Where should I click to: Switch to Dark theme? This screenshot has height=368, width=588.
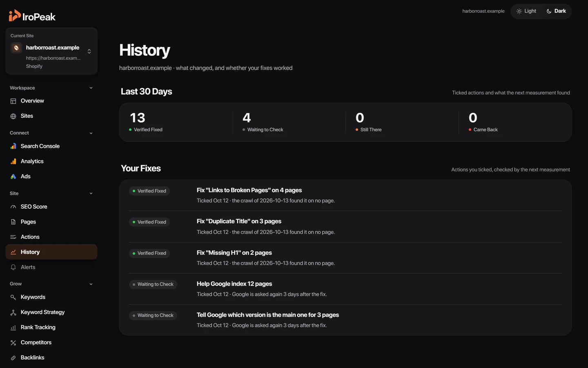(556, 11)
